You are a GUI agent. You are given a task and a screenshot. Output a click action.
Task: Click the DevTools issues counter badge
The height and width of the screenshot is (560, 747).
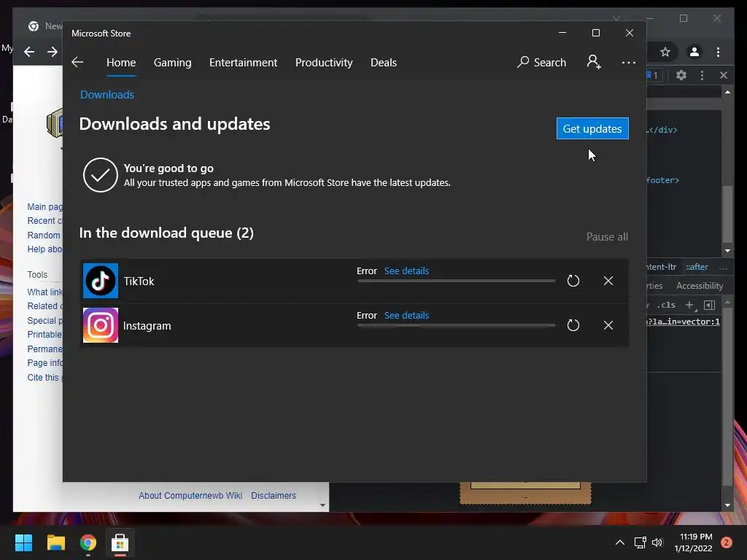(x=652, y=75)
